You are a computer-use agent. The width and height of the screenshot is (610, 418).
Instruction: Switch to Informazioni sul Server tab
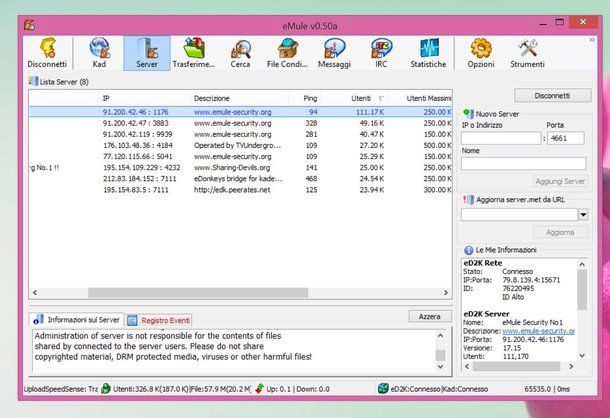(77, 320)
